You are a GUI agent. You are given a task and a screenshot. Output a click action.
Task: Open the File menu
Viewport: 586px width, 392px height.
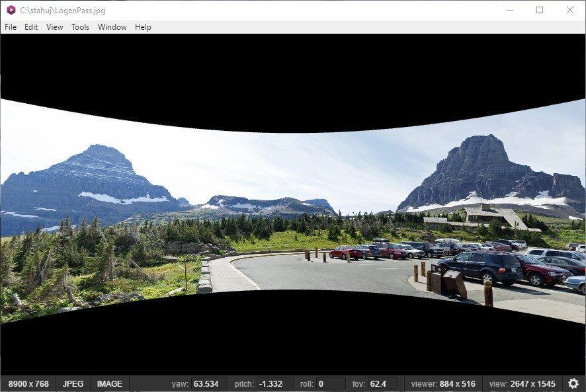coord(11,27)
